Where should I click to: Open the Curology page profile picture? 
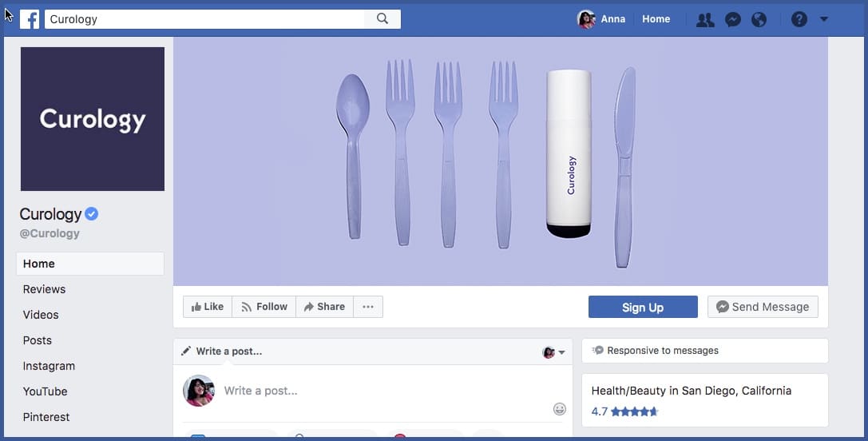tap(93, 118)
